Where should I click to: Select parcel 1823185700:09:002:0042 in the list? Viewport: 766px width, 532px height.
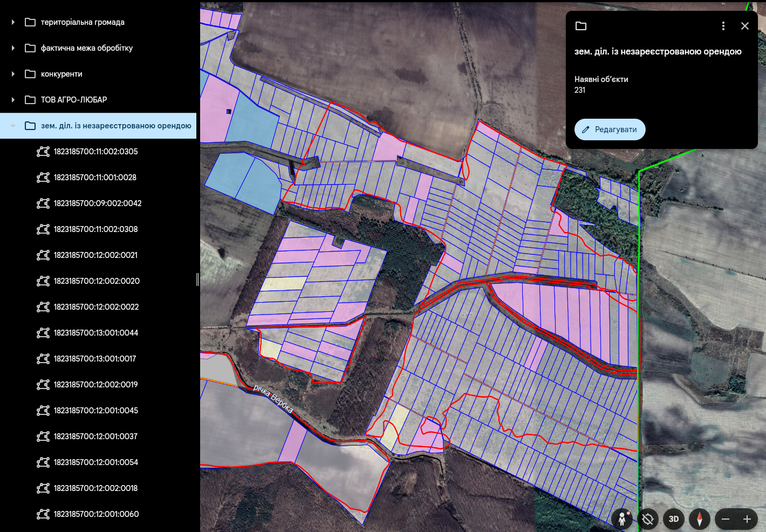[98, 203]
